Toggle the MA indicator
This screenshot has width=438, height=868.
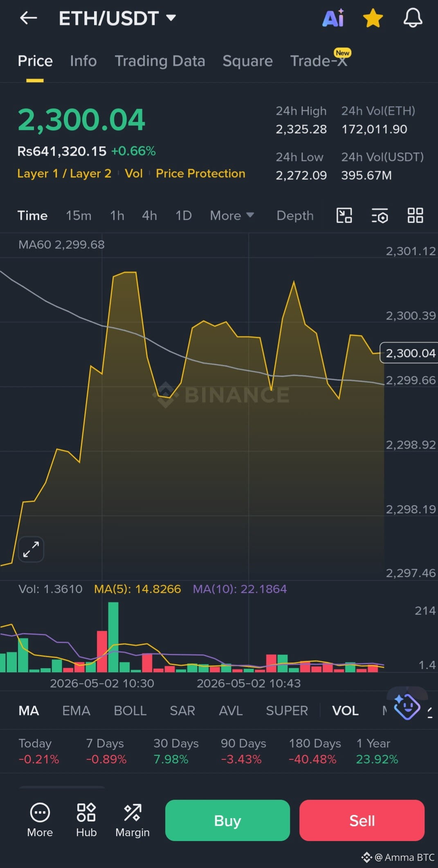(x=29, y=711)
